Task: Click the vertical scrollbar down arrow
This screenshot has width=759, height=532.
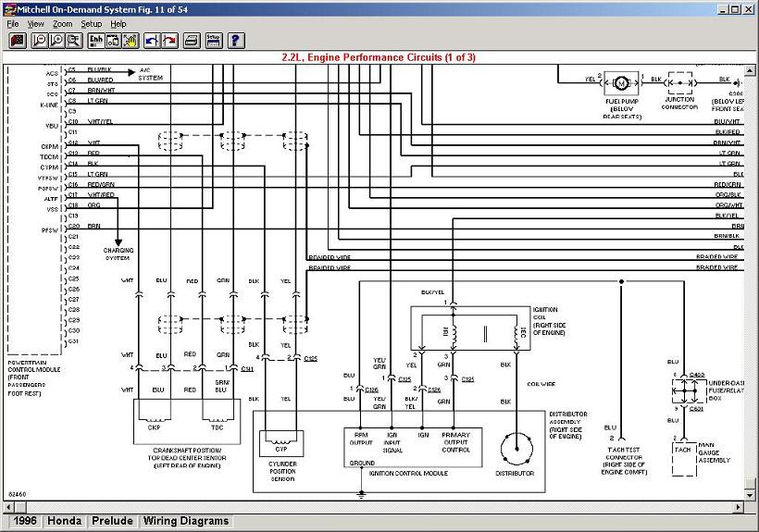Action: tap(750, 495)
